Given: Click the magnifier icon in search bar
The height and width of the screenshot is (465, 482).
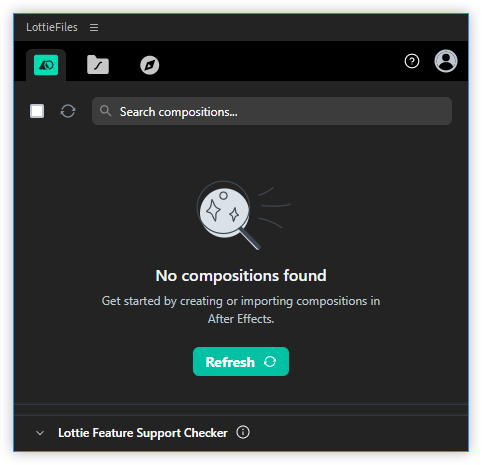Looking at the screenshot, I should (105, 111).
